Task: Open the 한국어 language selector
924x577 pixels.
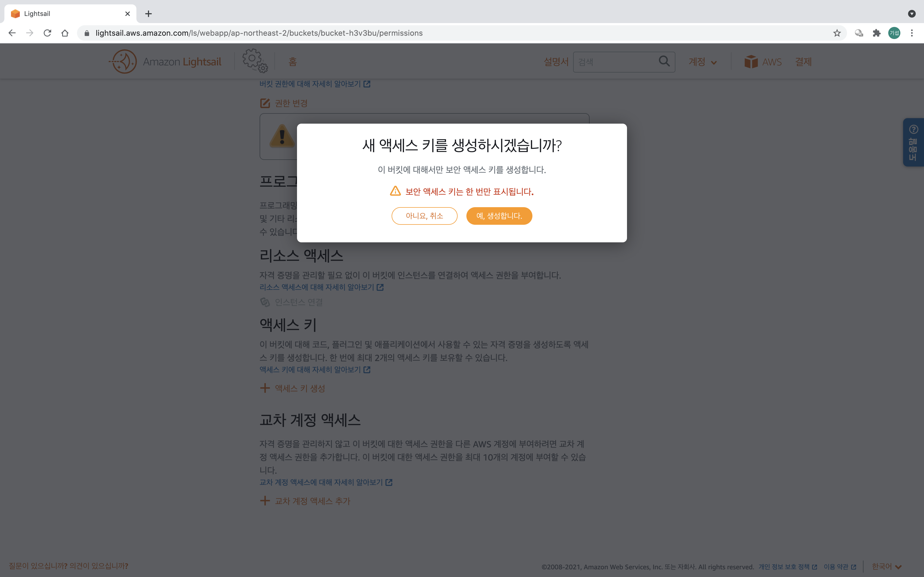Action: pyautogui.click(x=886, y=566)
